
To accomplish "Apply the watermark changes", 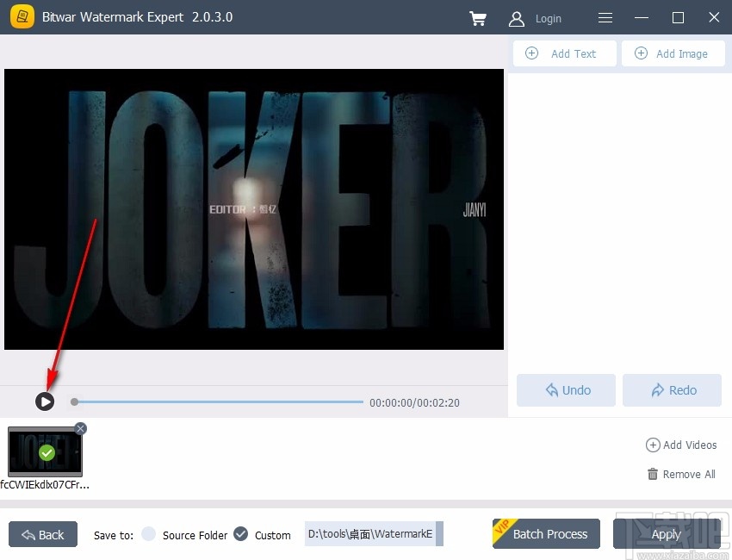I will click(x=667, y=533).
